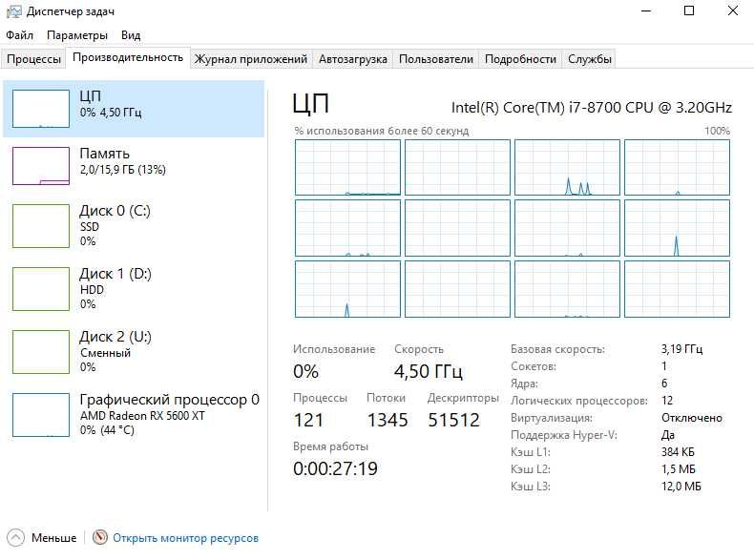Click the Базовая скорость value 3,19 ГГц

coord(681,349)
